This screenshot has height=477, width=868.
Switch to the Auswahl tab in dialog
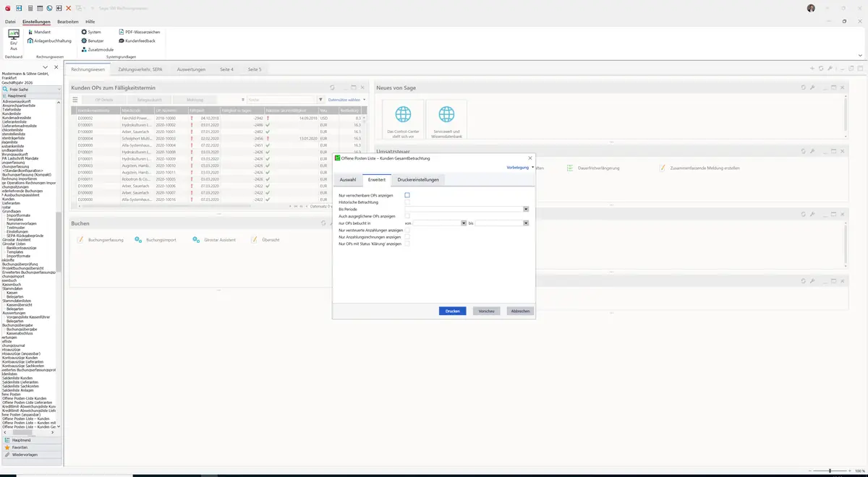coord(348,179)
